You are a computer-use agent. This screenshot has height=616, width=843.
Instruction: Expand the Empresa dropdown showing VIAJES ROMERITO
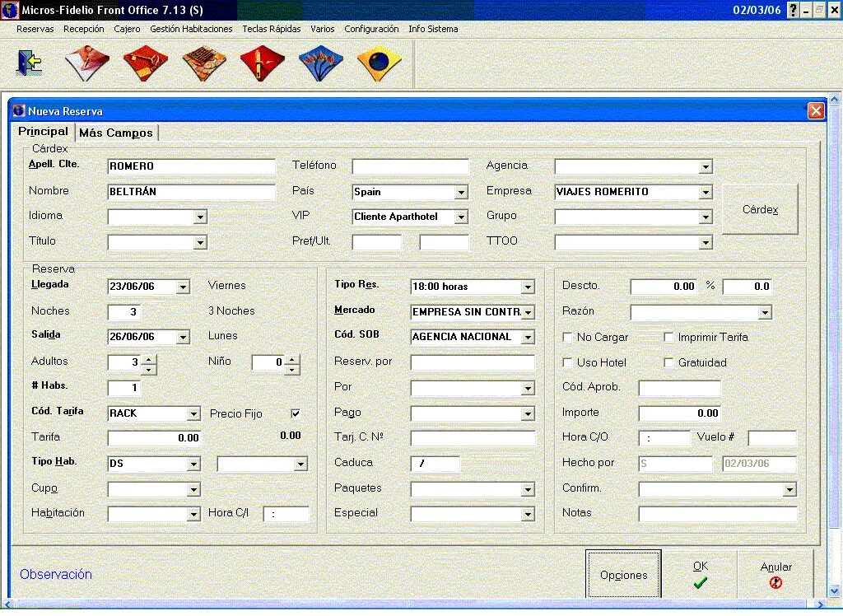706,192
